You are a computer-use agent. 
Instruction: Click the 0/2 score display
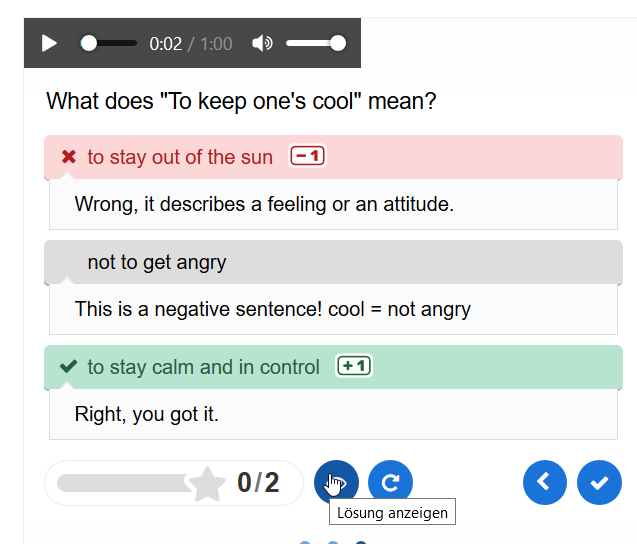pos(258,484)
